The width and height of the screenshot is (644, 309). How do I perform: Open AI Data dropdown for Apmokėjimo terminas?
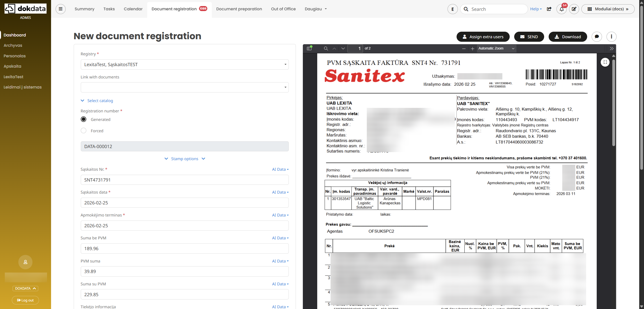(280, 215)
